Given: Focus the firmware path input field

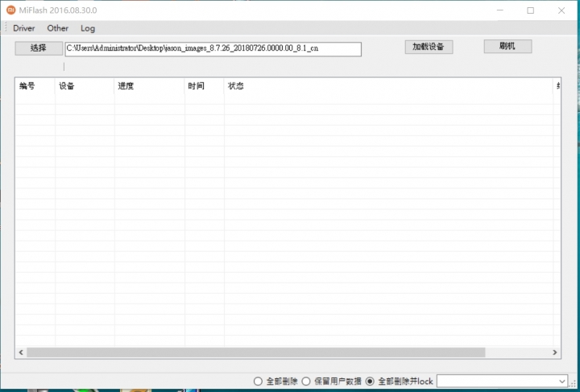Looking at the screenshot, I should tap(213, 49).
